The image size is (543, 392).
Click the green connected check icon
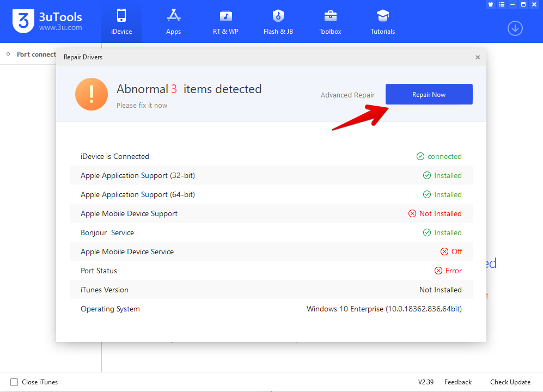point(420,156)
